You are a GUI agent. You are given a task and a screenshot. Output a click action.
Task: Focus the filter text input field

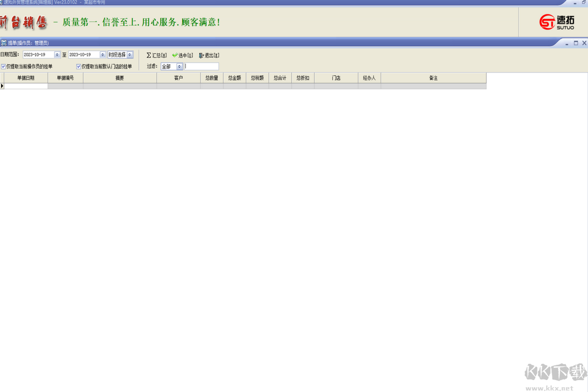click(x=201, y=66)
